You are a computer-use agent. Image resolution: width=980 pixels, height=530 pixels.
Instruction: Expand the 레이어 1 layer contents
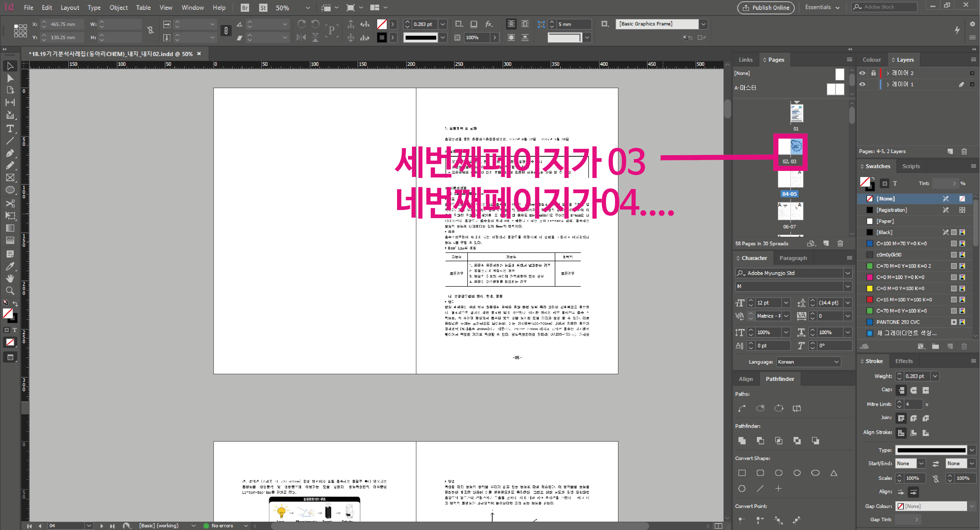[x=888, y=84]
